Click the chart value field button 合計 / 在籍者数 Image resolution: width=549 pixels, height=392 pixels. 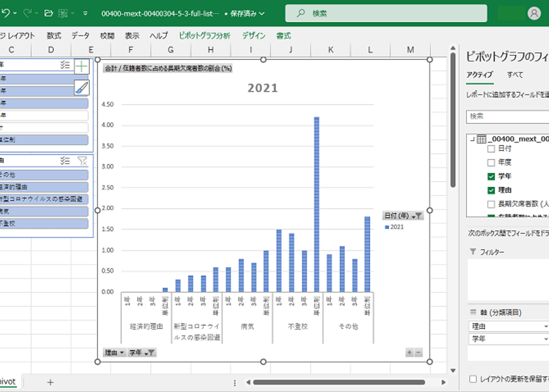pos(168,68)
